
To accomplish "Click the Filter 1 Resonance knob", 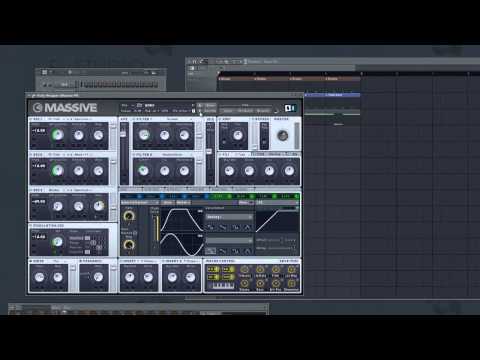I will click(x=184, y=135).
